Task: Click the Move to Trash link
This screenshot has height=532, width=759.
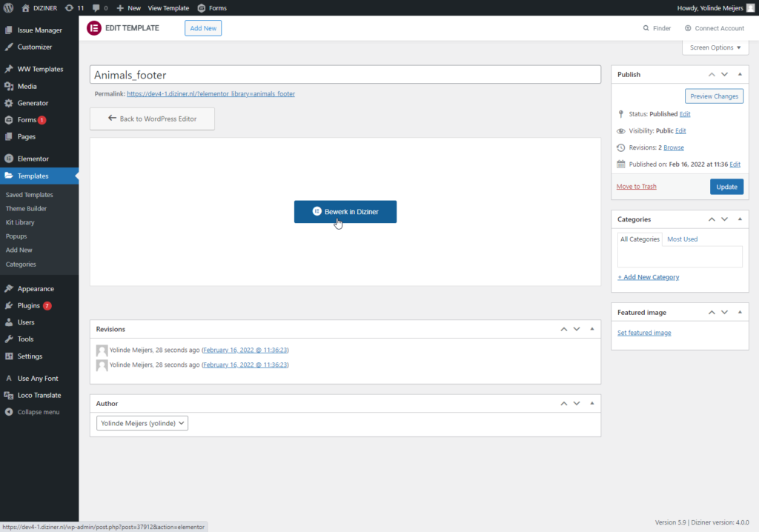Action: point(636,187)
